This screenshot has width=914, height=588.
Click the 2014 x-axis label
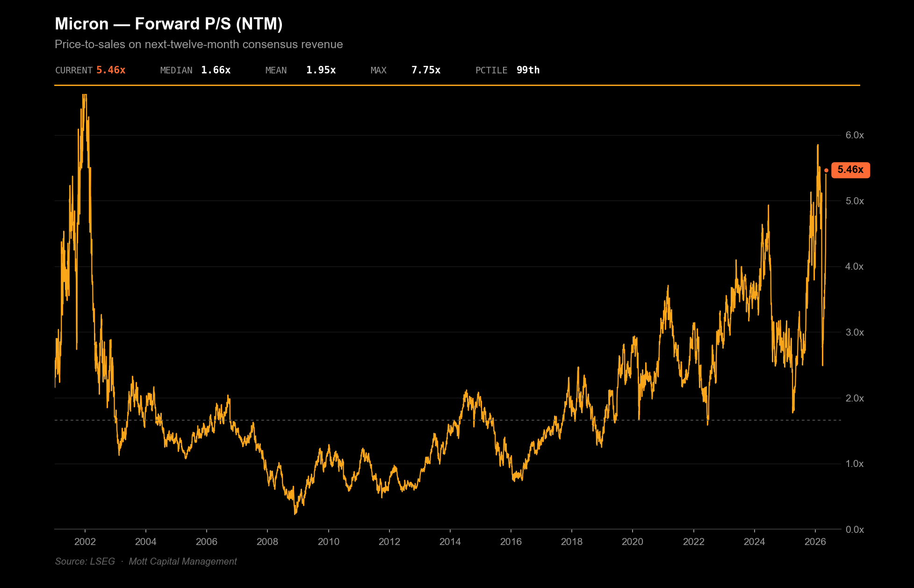coord(450,542)
